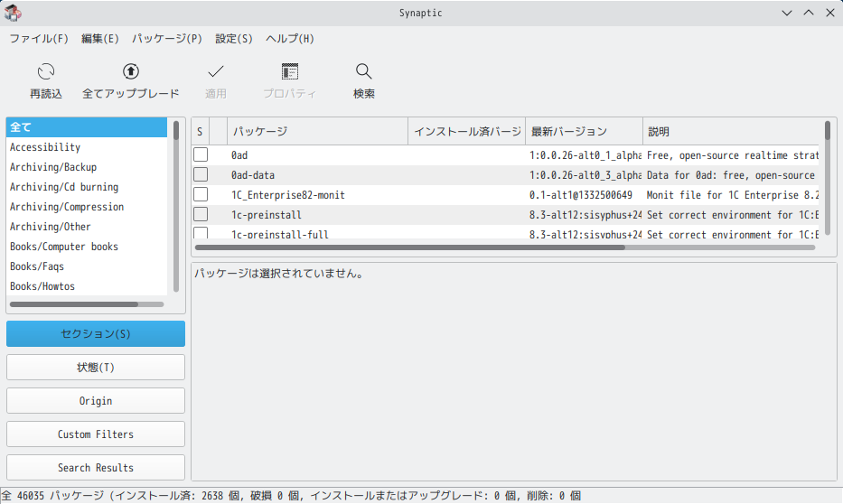Toggle the 1c-preinstall-full checkbox

click(x=201, y=233)
